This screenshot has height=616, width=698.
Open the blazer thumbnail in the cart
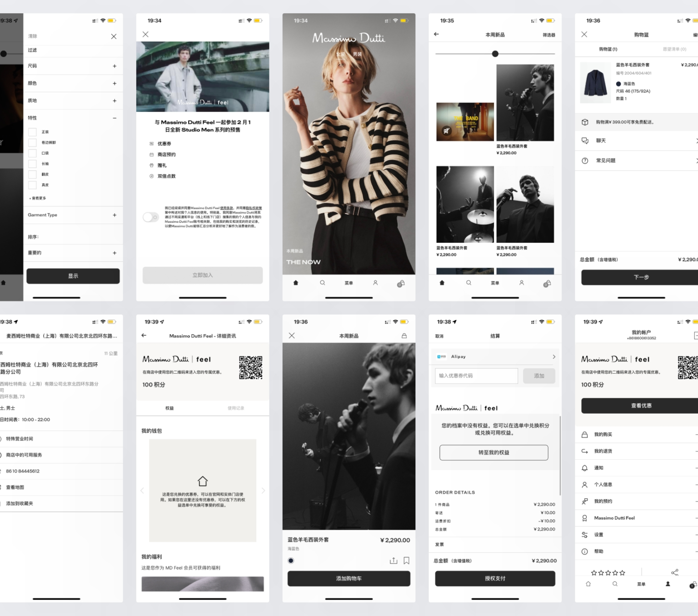596,83
